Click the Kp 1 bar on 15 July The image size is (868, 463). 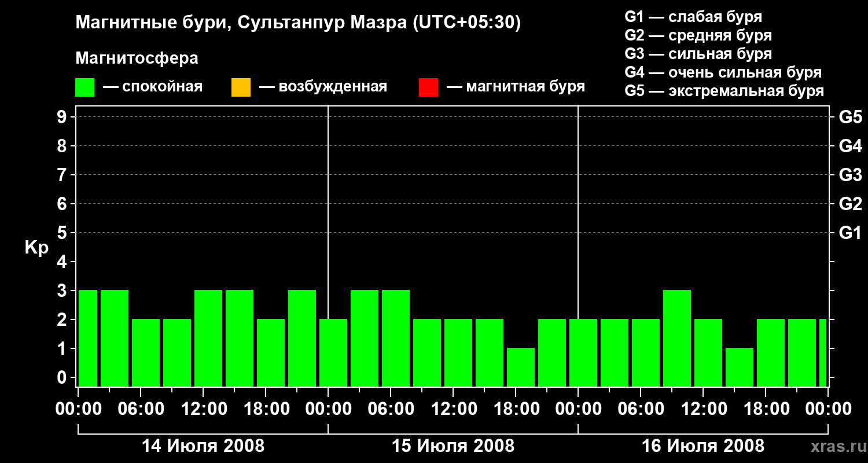tap(521, 367)
